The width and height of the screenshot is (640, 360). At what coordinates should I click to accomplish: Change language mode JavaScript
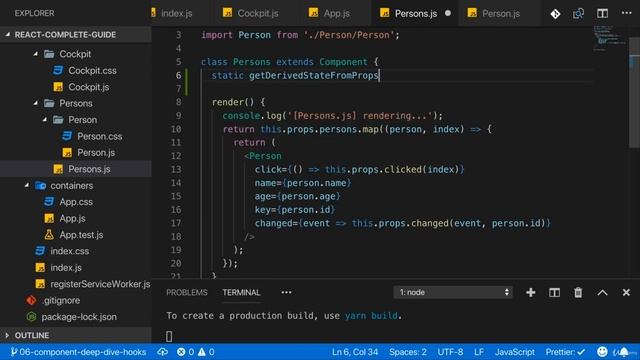pos(515,352)
